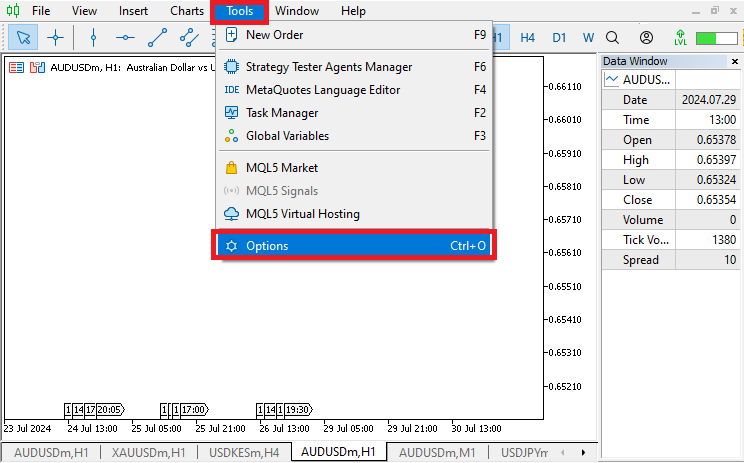The height and width of the screenshot is (463, 744).
Task: Click the 29 Jul 05:00 time label
Action: point(348,428)
